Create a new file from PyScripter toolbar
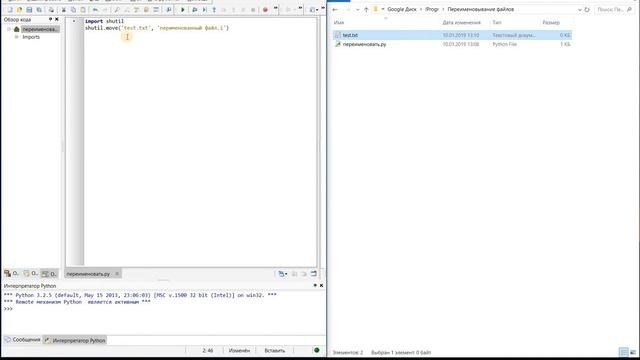The image size is (640, 360). click(10, 9)
